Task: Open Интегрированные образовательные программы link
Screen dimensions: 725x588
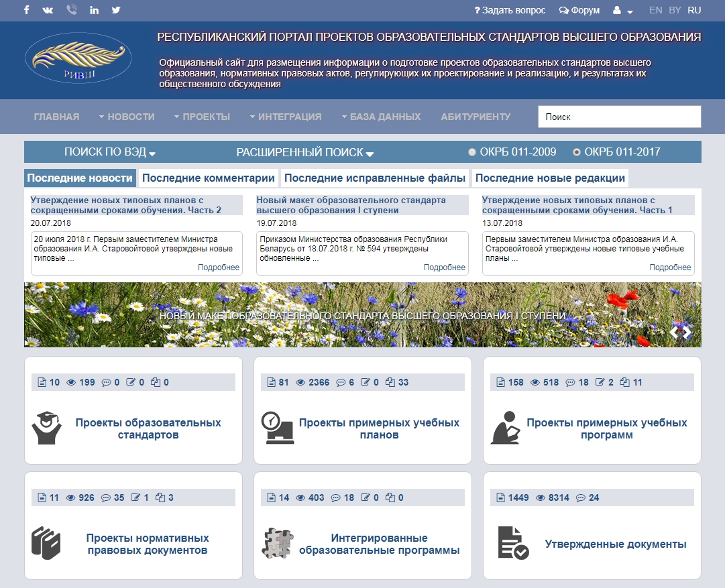Action: click(x=379, y=544)
